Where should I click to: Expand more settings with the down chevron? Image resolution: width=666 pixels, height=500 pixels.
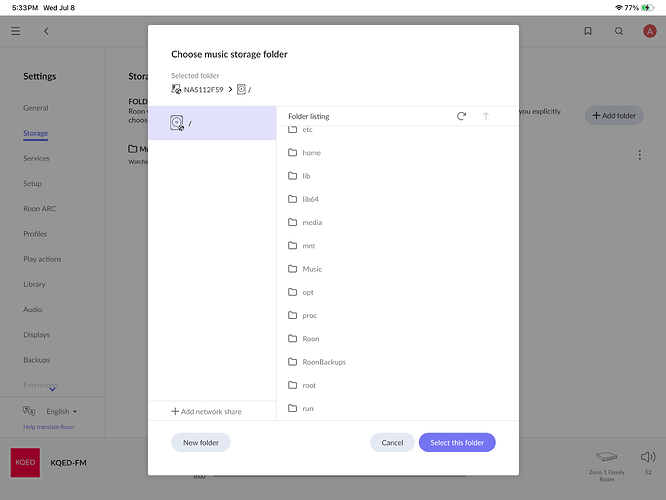pos(52,389)
